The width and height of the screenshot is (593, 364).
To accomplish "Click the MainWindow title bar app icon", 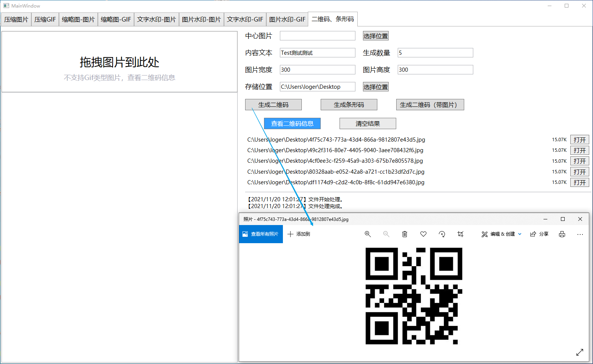I will pos(6,6).
